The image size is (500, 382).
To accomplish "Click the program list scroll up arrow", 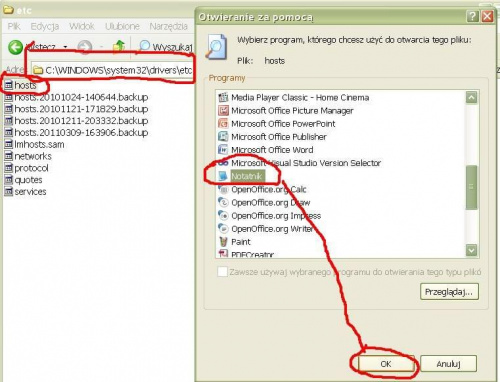I will tap(471, 97).
